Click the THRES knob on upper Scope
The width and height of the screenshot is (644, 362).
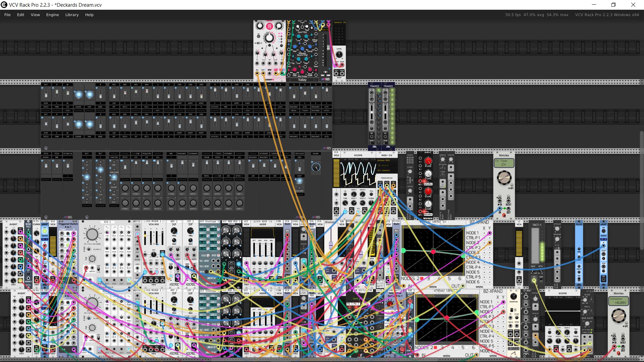pyautogui.click(x=371, y=203)
